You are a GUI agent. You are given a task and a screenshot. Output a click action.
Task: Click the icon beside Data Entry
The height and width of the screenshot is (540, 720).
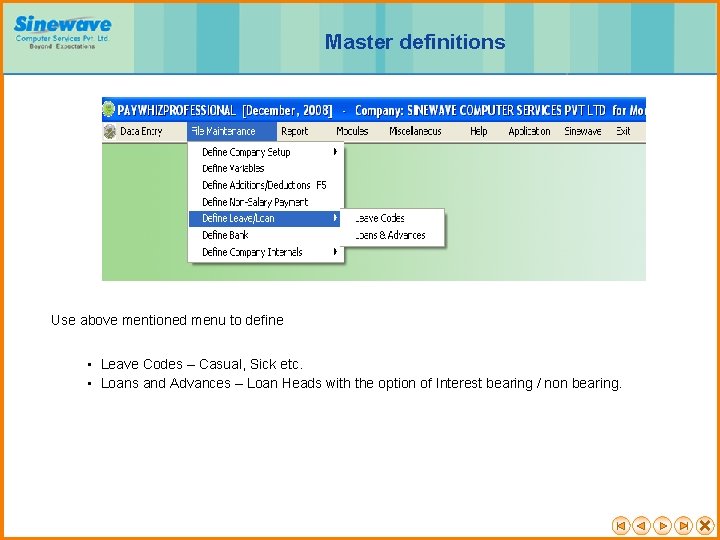(110, 132)
